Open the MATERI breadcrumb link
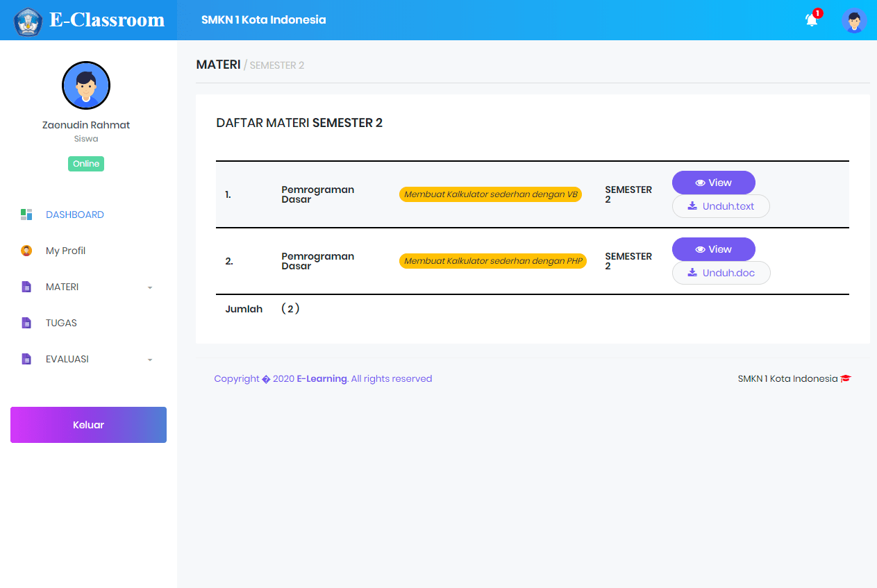This screenshot has width=877, height=588. tap(218, 64)
